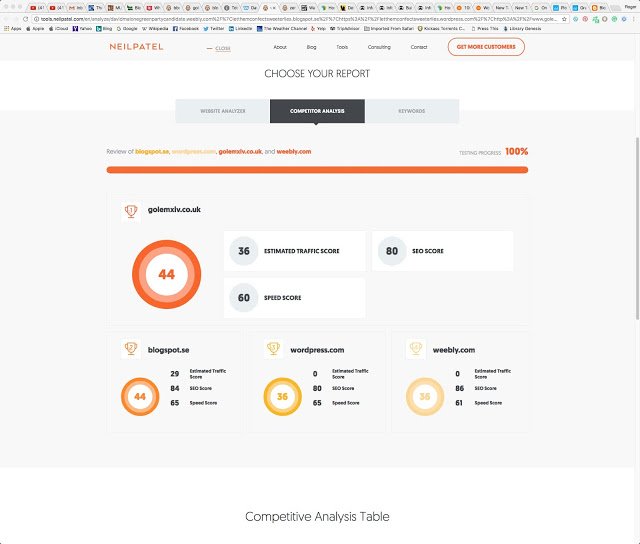Click the Estimated Traffic Score 36 card

[295, 251]
